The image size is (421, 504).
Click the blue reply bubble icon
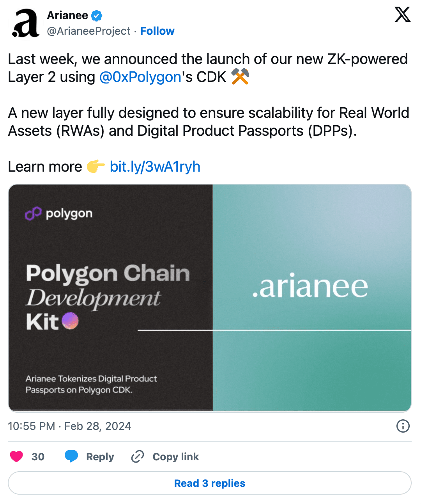(x=71, y=456)
